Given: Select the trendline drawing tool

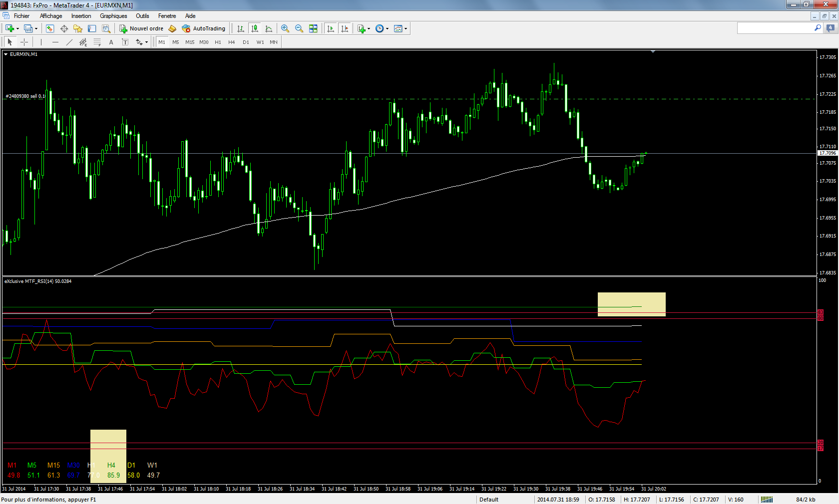Looking at the screenshot, I should (69, 42).
